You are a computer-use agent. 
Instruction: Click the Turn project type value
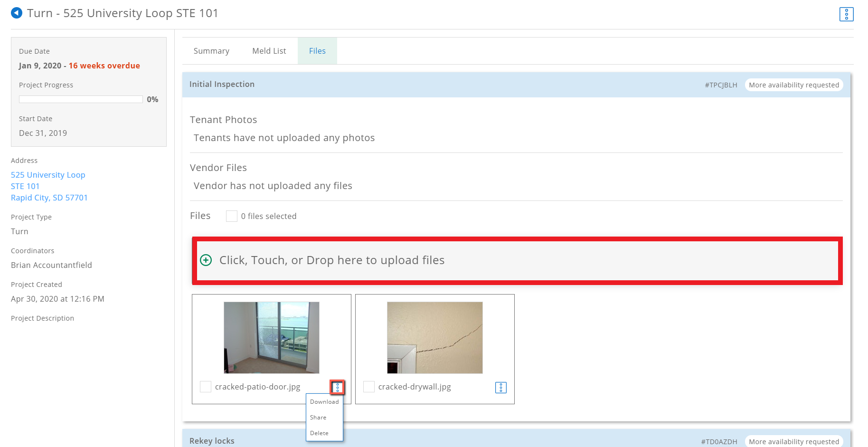coord(19,231)
